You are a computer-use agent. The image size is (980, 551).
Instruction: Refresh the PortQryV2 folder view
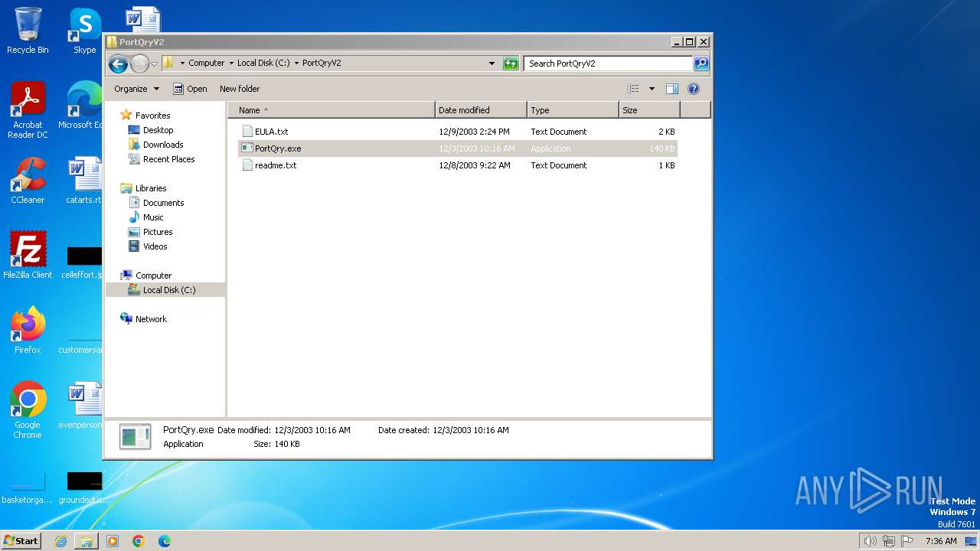pyautogui.click(x=511, y=64)
